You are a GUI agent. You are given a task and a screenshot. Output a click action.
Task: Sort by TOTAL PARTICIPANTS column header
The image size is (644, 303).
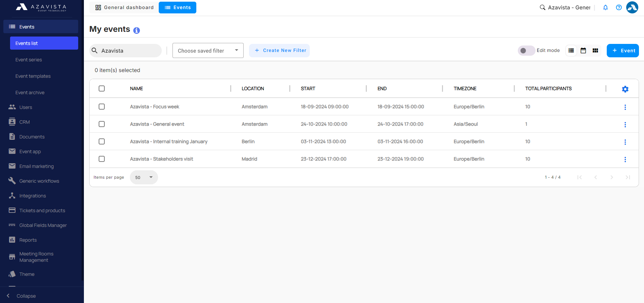(x=548, y=88)
